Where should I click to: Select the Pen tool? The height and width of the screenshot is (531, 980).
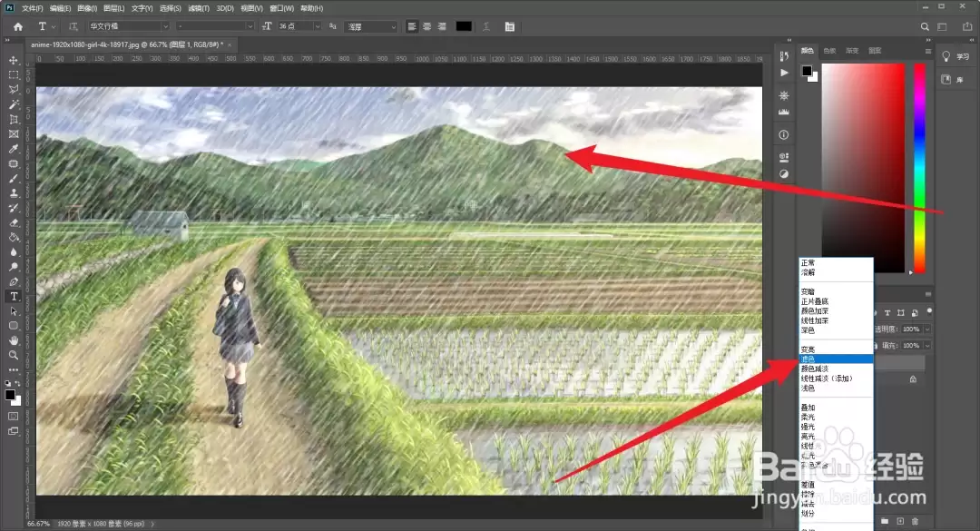tap(13, 281)
